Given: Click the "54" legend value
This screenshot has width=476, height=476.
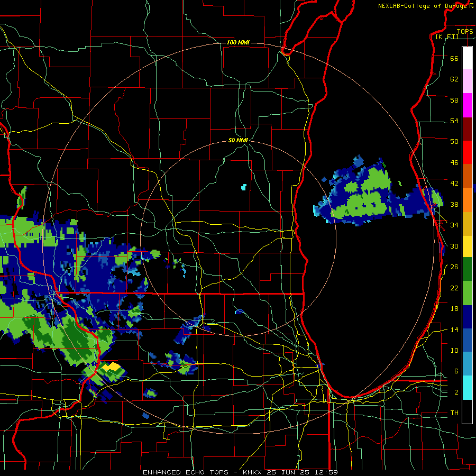Looking at the screenshot, I should click(x=454, y=121).
